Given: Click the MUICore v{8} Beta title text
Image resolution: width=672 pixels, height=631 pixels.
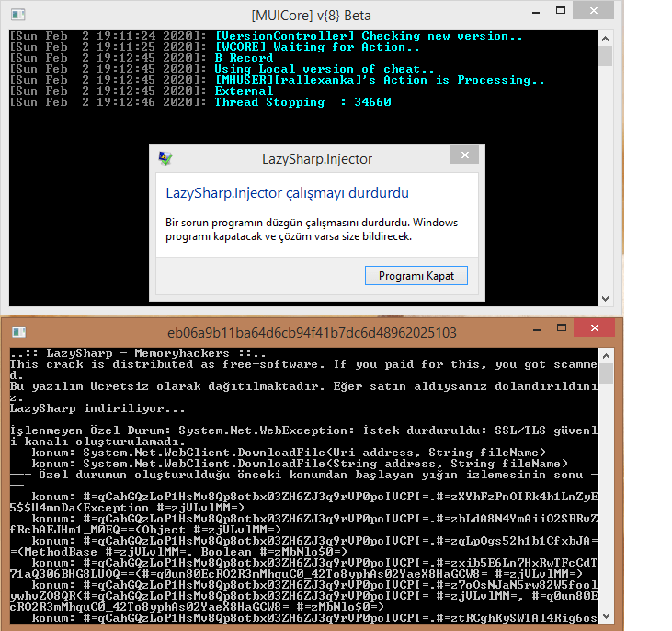Looking at the screenshot, I should tap(311, 16).
